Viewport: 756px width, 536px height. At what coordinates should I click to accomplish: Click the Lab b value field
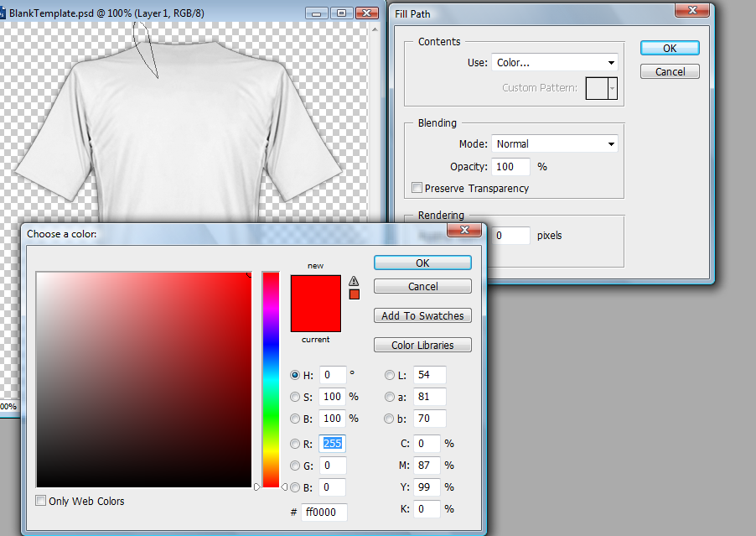pos(430,419)
